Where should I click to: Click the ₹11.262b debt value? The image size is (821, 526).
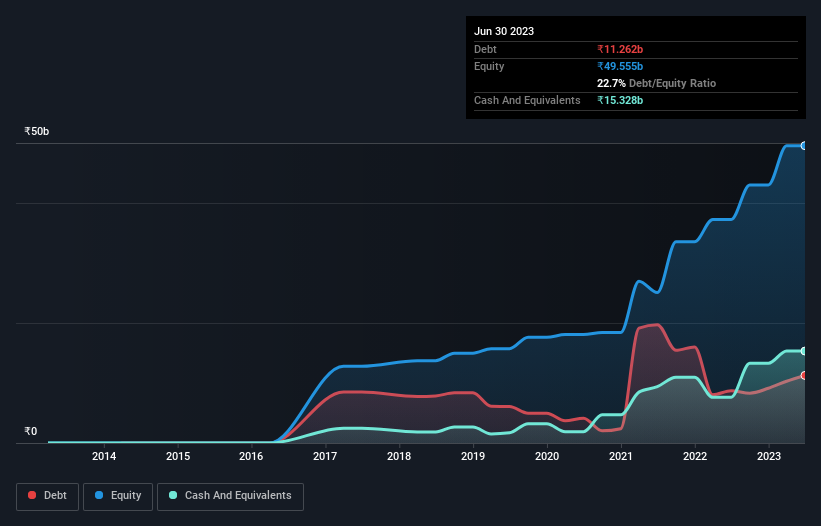[620, 49]
